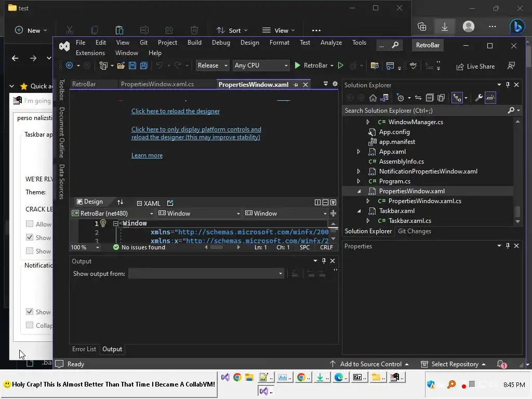The height and width of the screenshot is (399, 532).
Task: Click the New Project icon in toolbar
Action: click(x=103, y=65)
